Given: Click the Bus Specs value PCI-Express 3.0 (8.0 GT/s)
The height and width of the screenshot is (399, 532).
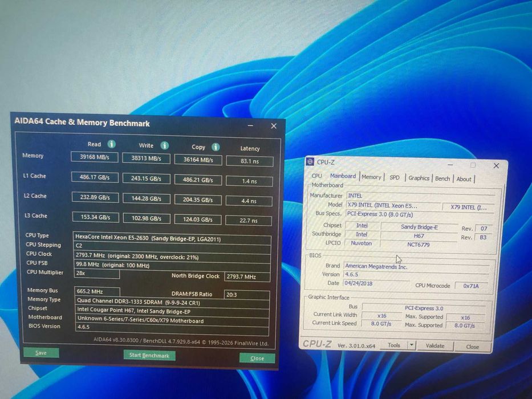Looking at the screenshot, I should point(420,214).
